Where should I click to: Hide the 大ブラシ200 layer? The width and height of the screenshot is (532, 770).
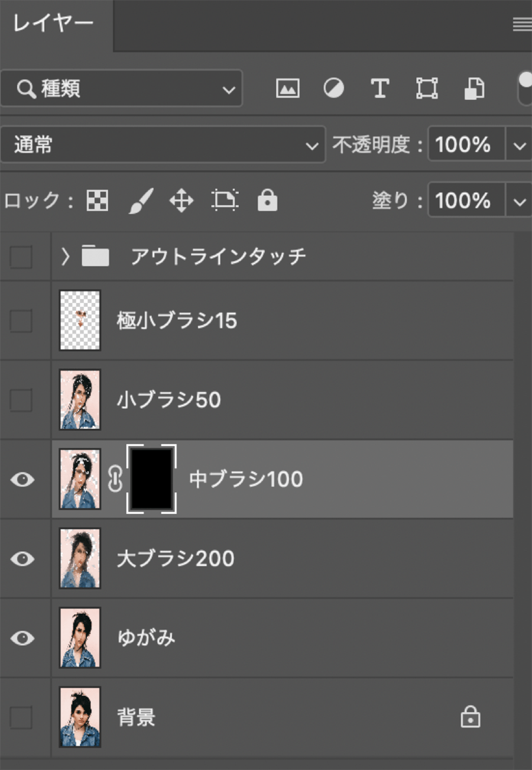click(x=22, y=559)
